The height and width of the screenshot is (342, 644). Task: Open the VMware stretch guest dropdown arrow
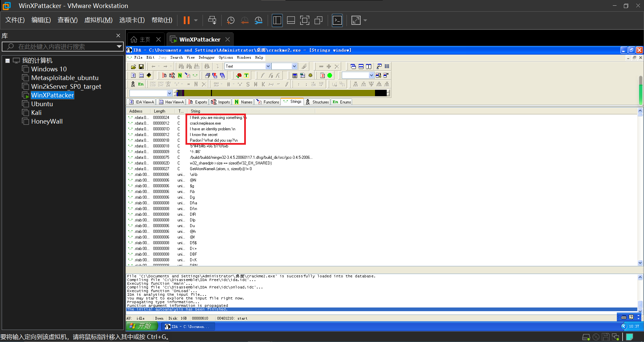(365, 20)
